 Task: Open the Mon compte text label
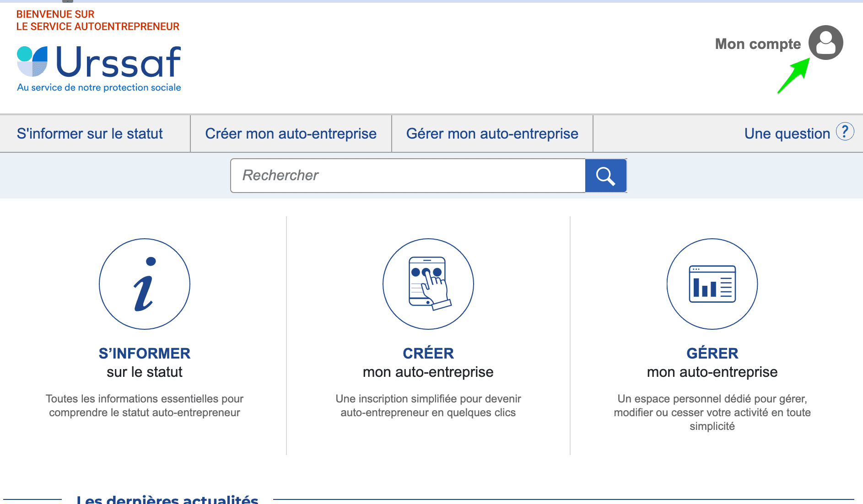pos(758,44)
